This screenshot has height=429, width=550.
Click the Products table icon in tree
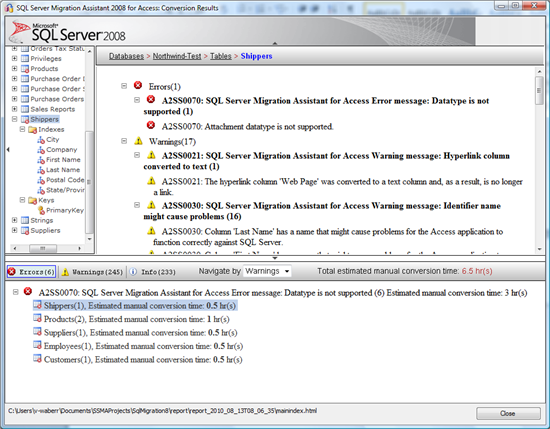point(25,69)
